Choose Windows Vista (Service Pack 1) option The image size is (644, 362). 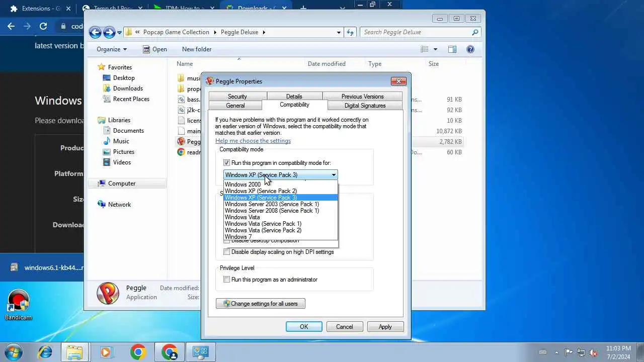(281, 224)
